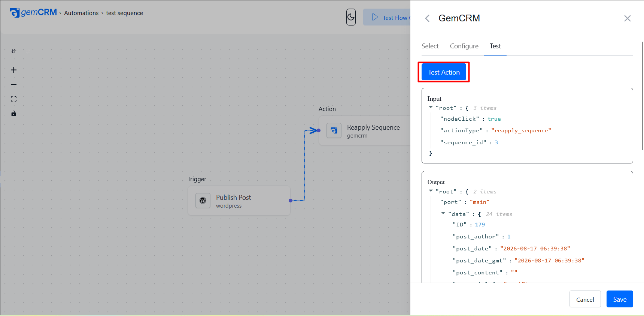Click the panel vertical scrollbar

[643, 96]
